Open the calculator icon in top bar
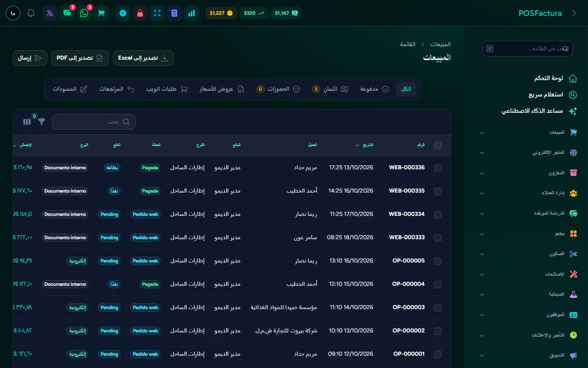The height and width of the screenshot is (368, 588). 174,13
